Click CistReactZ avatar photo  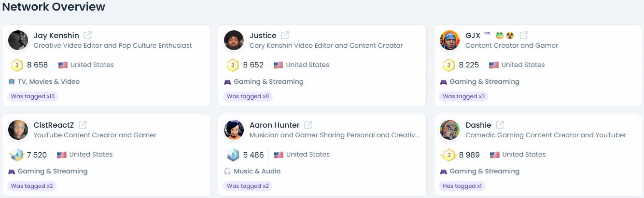click(18, 130)
